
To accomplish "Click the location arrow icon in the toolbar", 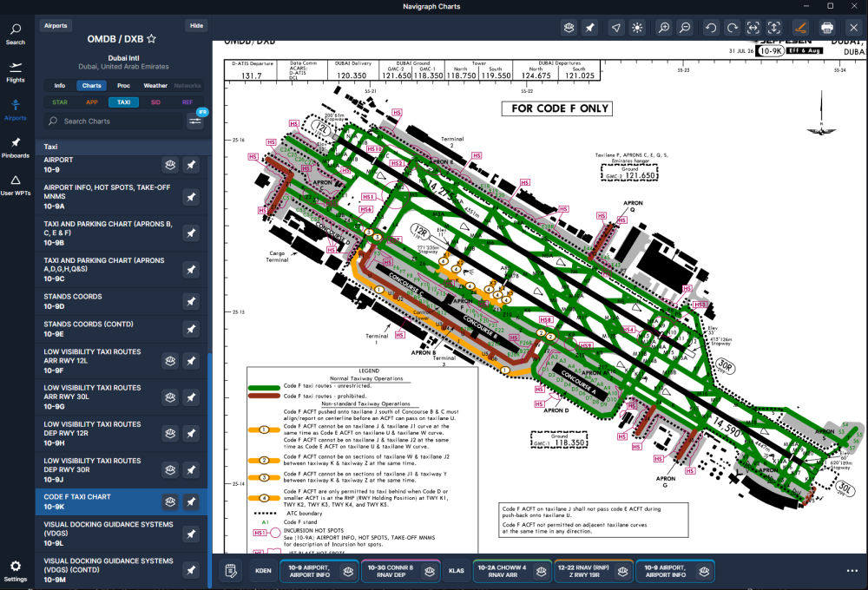I will pyautogui.click(x=616, y=28).
